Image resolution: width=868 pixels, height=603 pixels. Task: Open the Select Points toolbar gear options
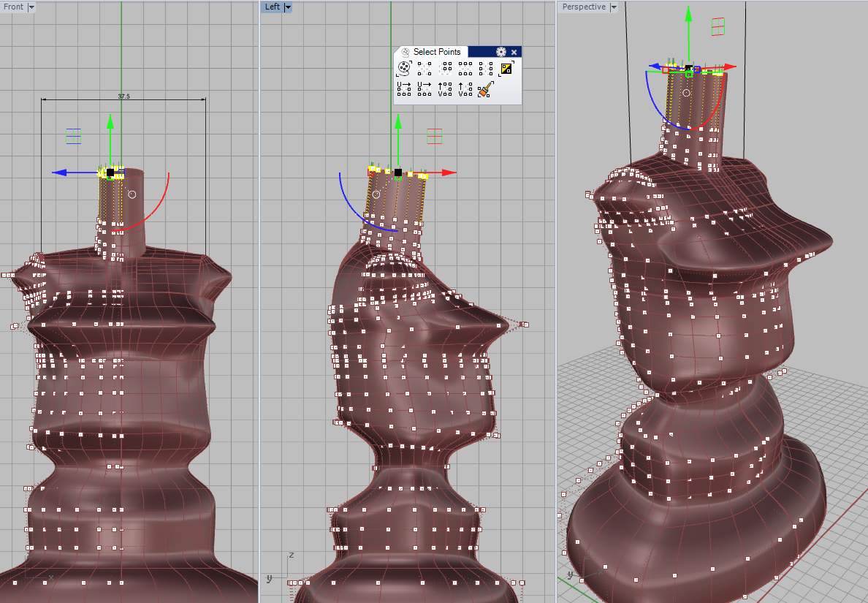(500, 52)
